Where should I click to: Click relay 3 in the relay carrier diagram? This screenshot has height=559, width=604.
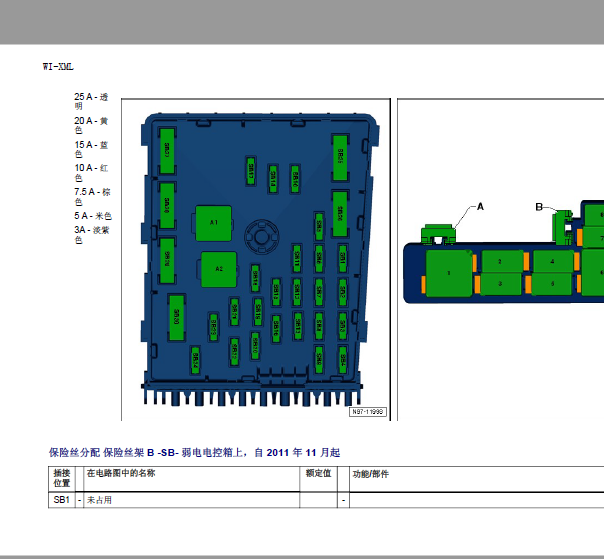500,284
